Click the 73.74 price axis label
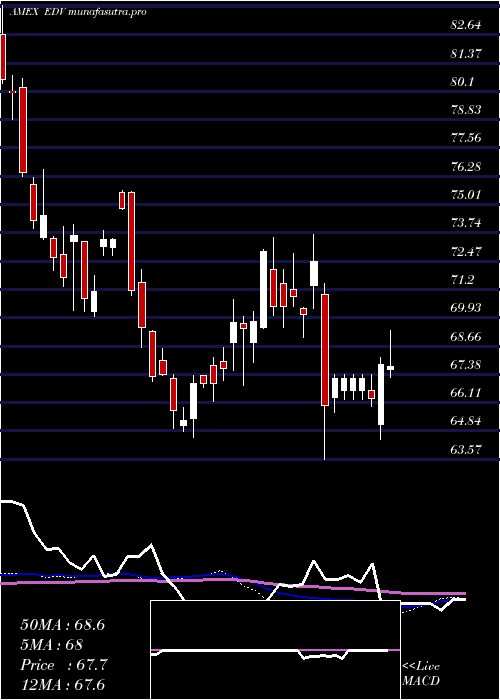Image resolution: width=500 pixels, height=700 pixels. click(466, 223)
